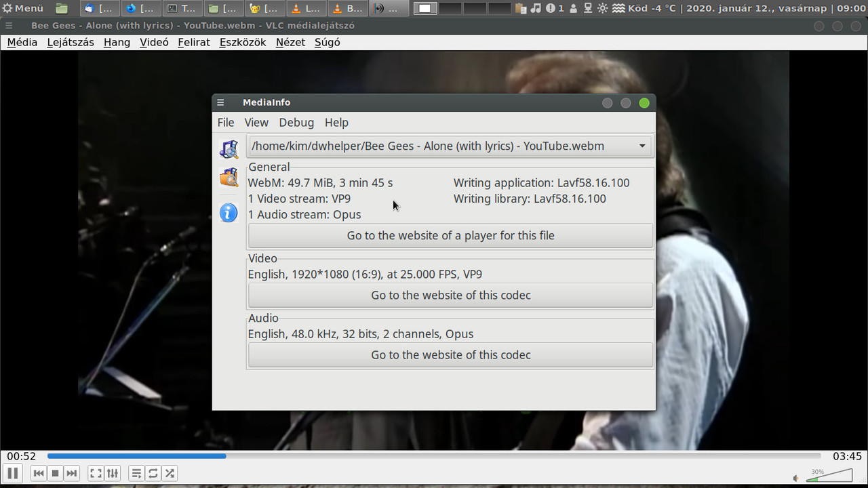Open the Média menu in VLC
Viewport: 868px width, 488px height.
[22, 42]
